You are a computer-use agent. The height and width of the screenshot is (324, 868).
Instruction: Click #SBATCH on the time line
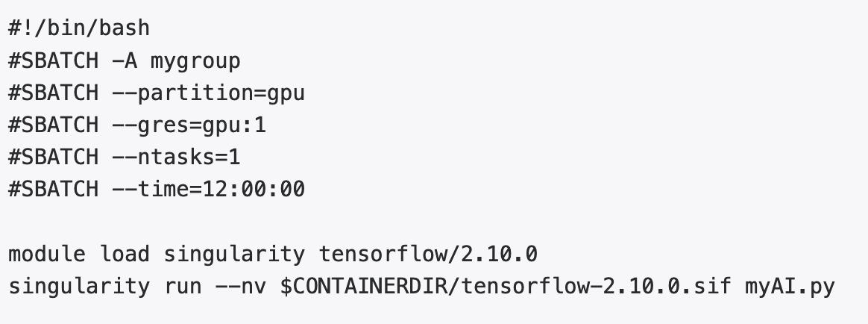[53, 189]
